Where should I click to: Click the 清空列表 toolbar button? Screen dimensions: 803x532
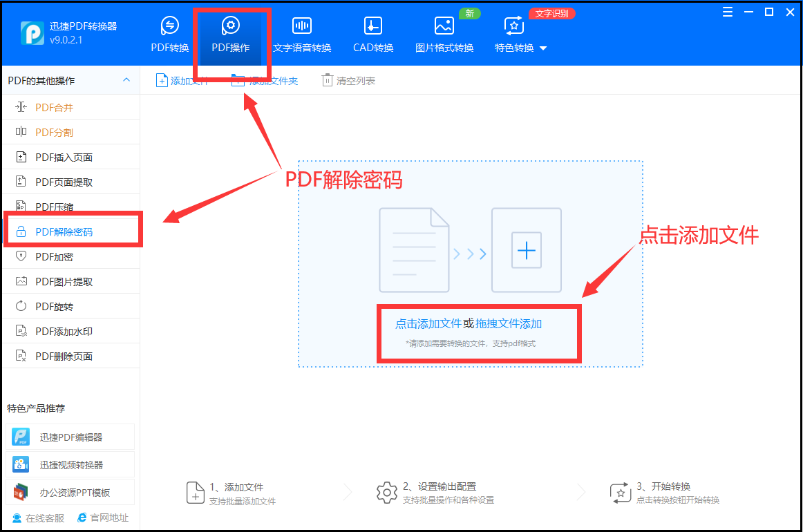click(348, 80)
